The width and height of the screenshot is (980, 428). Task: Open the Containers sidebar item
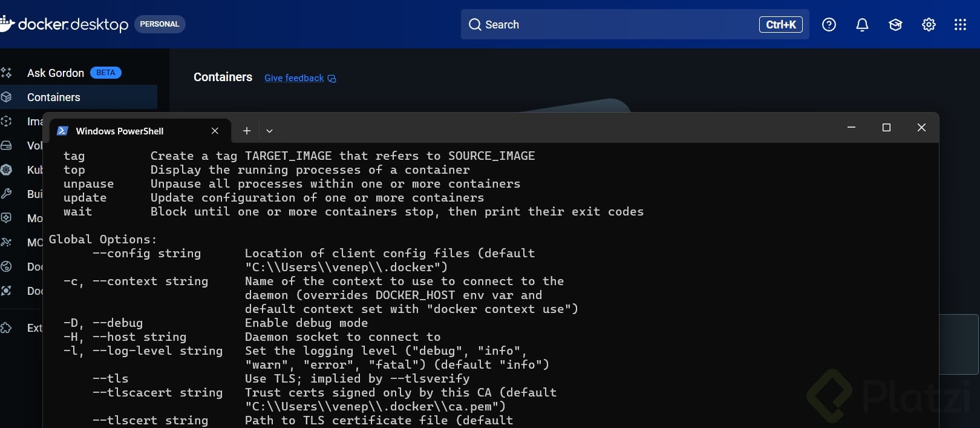point(54,97)
